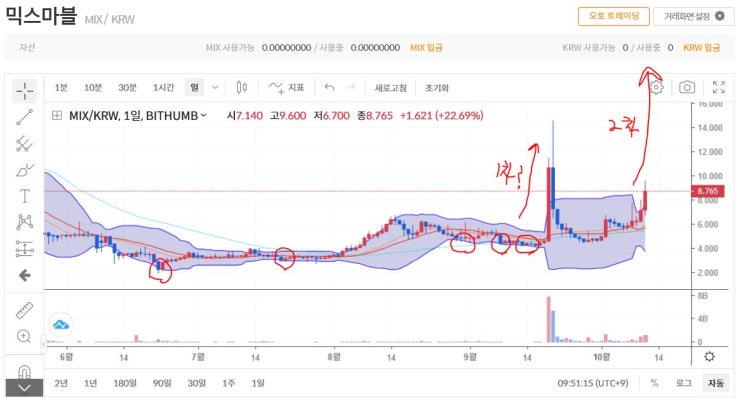743x408 pixels.
Task: Select the text annotation tool
Action: point(24,196)
